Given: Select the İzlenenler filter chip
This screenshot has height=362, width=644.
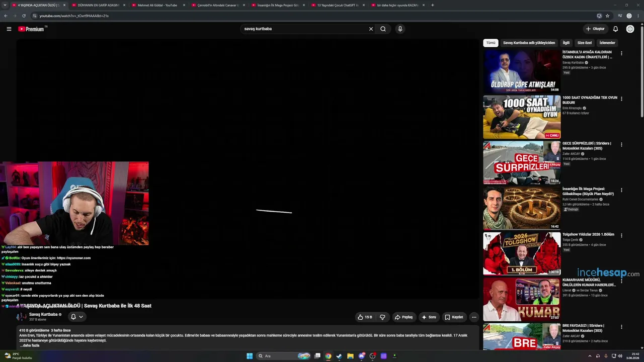Looking at the screenshot, I should coord(607,43).
